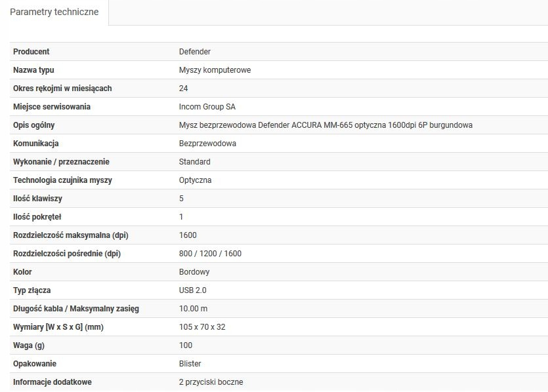Select the Nazwa typu label
Screen dimensions: 548x392
33,70
